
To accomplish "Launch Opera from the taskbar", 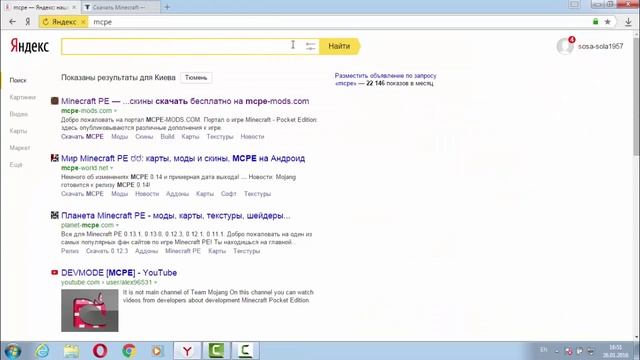I will coord(100,351).
